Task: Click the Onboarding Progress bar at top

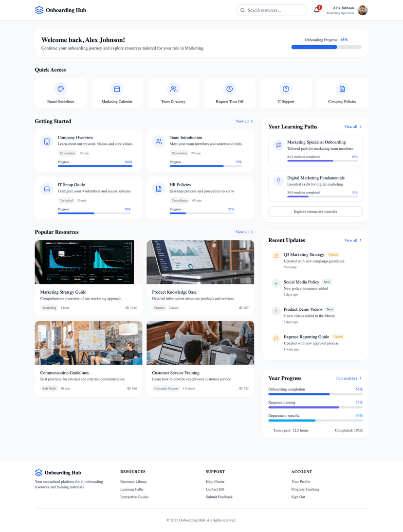Action: coord(326,47)
